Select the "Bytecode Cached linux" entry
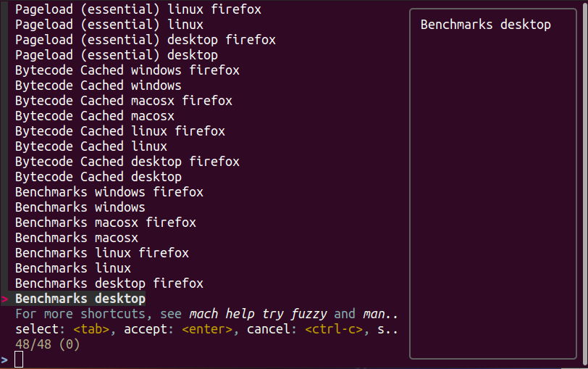 (x=91, y=146)
